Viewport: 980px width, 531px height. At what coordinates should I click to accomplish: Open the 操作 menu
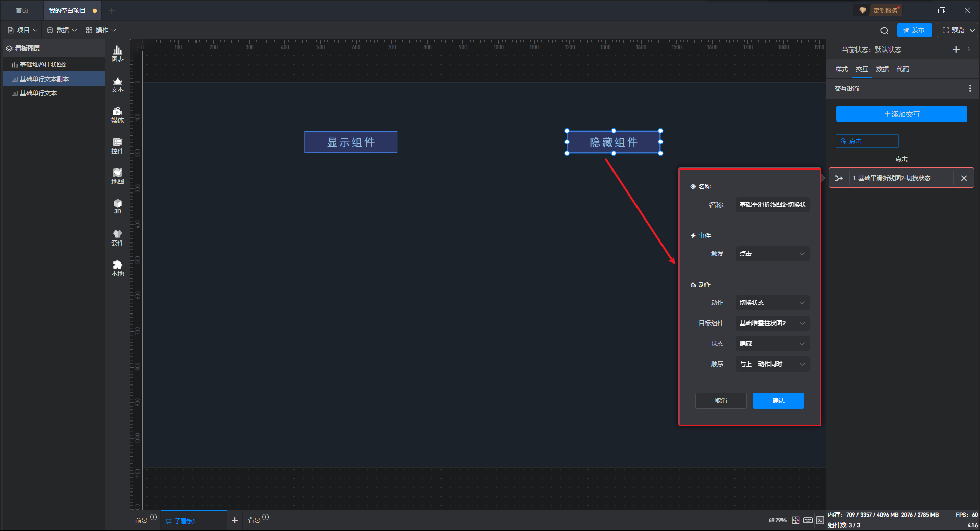101,30
